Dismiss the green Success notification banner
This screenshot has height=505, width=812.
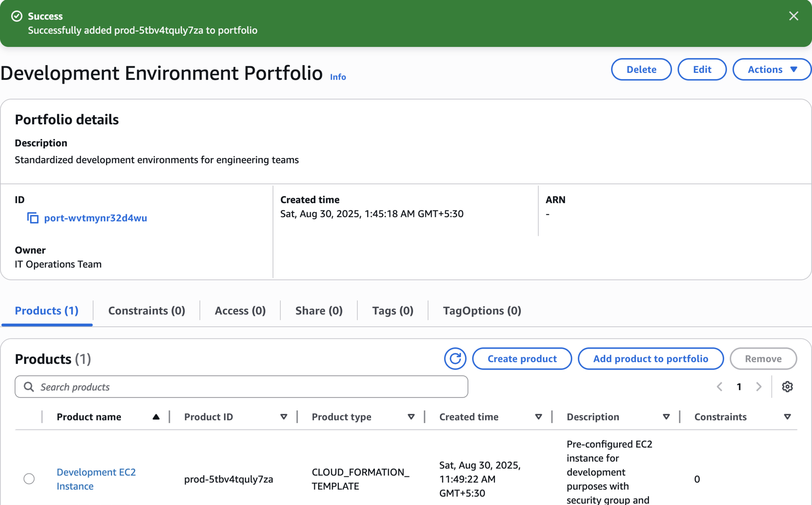pyautogui.click(x=793, y=16)
